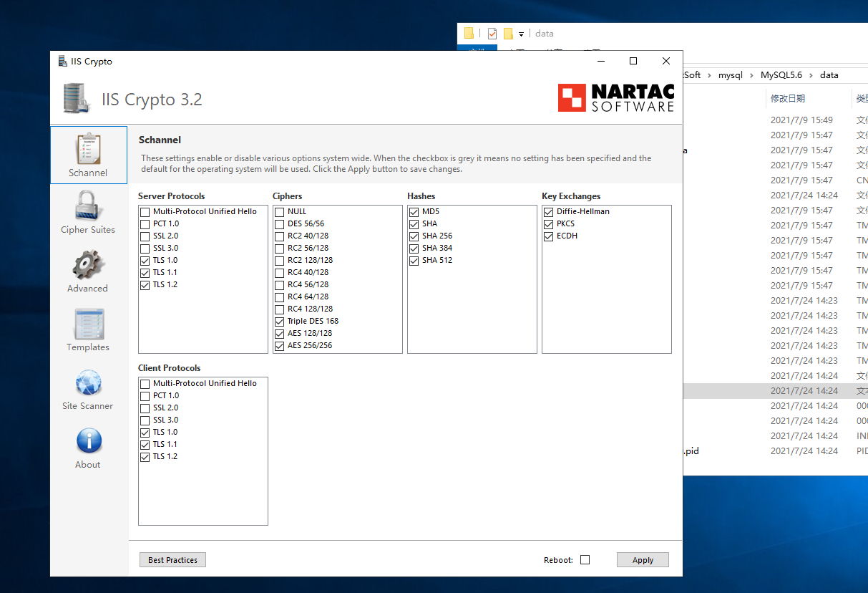Viewport: 868px width, 593px height.
Task: Toggle the RC2 40/128 cipher
Action: [x=280, y=236]
